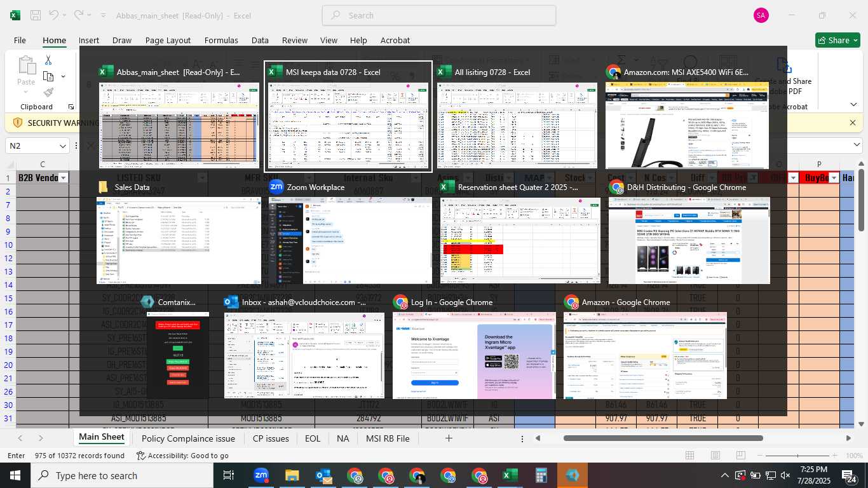Switch to Sales Data folder window

click(179, 232)
